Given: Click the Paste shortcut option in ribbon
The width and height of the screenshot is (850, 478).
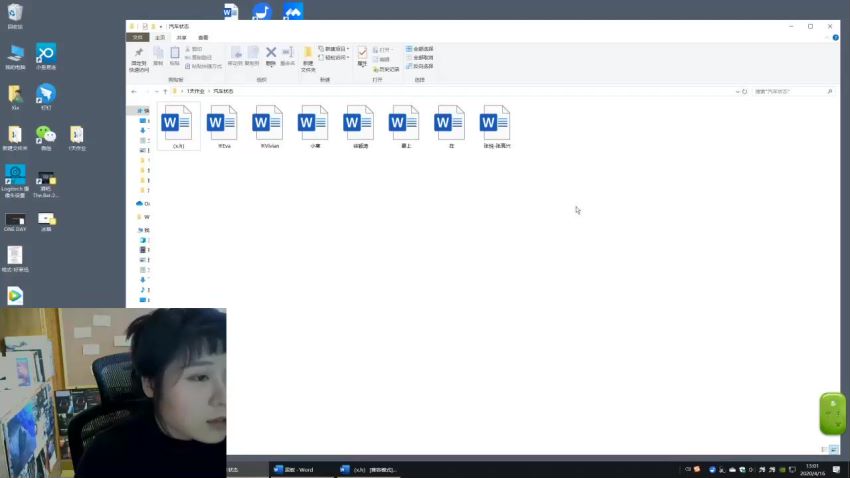Looking at the screenshot, I should pos(203,66).
